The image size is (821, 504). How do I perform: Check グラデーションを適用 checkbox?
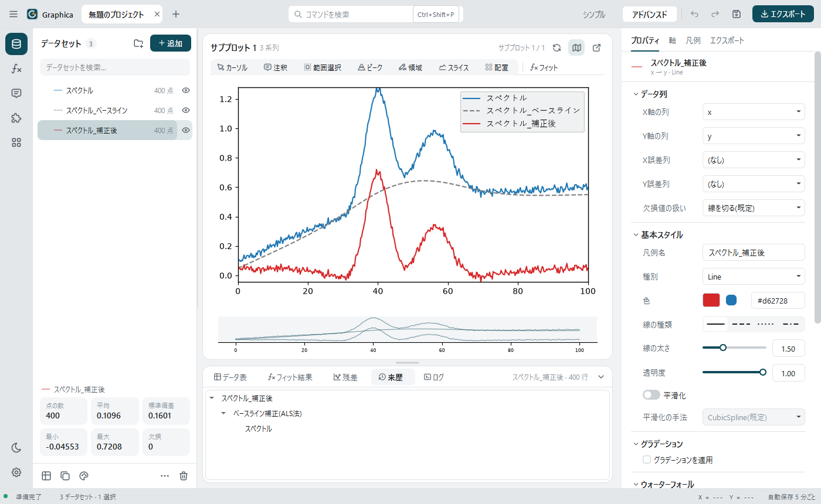[x=647, y=460]
